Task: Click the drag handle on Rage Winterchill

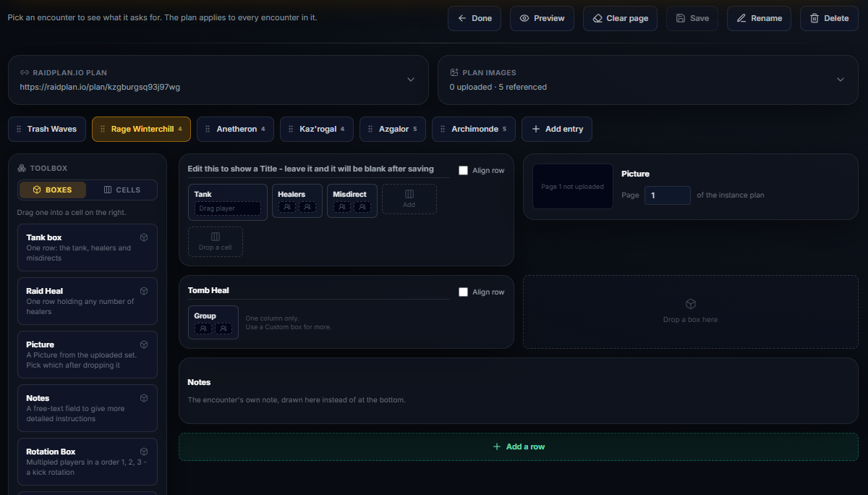Action: click(103, 129)
